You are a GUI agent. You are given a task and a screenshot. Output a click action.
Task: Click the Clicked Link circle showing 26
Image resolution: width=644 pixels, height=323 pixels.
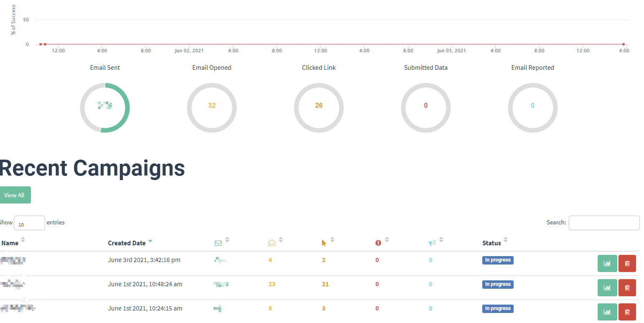pos(318,108)
